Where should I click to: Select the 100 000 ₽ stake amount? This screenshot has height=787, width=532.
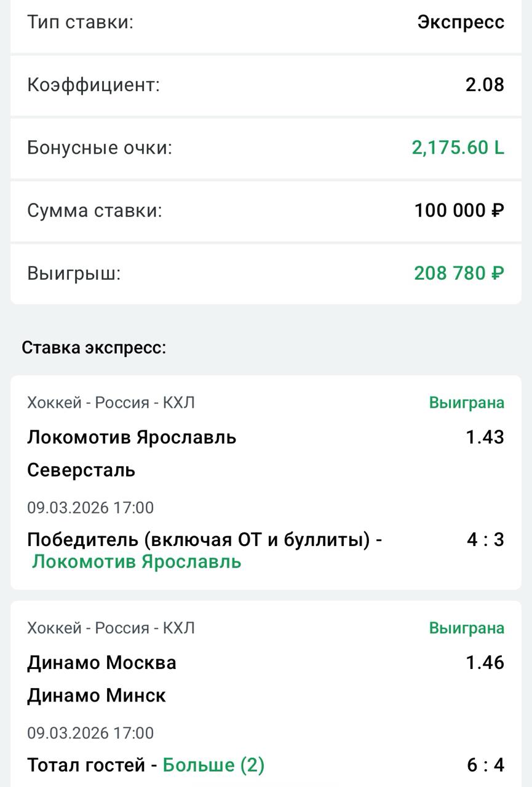coord(459,211)
